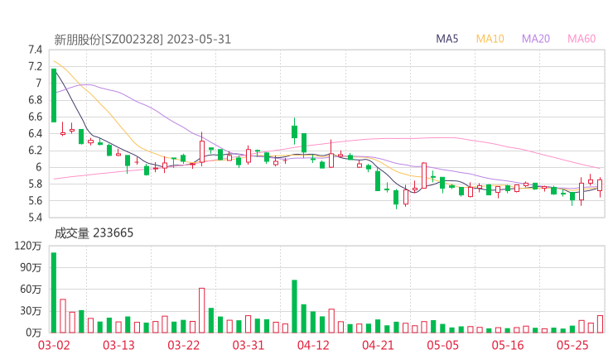Click the 6.2 price axis label

[x=35, y=151]
